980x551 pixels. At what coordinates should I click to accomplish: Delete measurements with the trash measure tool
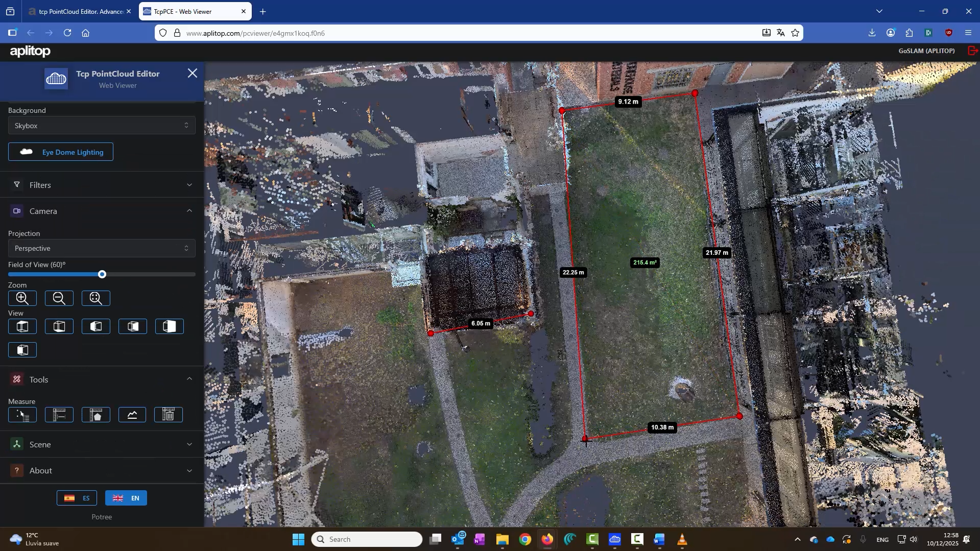pos(169,415)
